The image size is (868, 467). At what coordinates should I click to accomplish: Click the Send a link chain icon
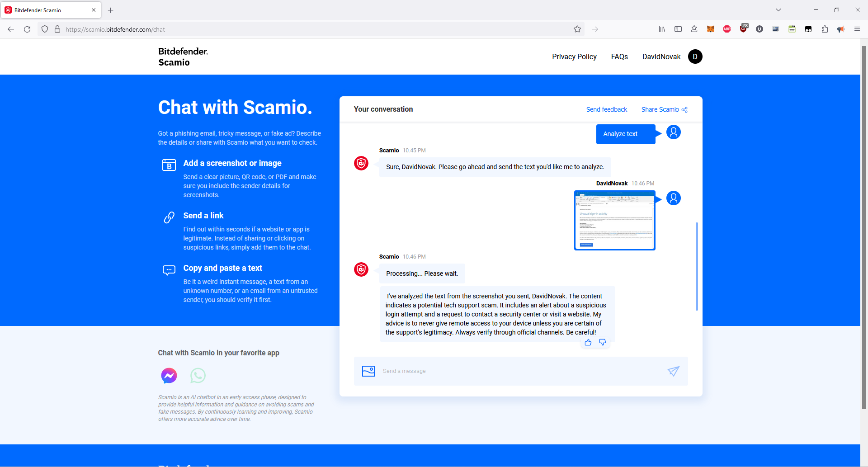(x=169, y=217)
